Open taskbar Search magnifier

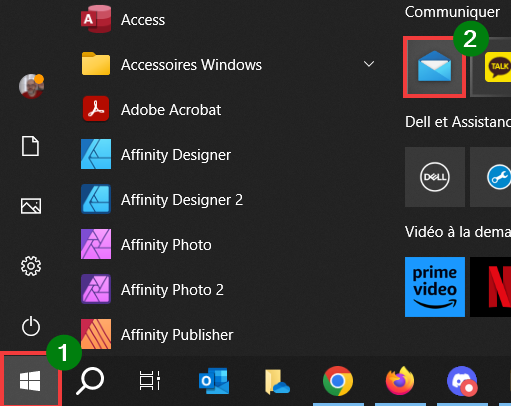(90, 381)
